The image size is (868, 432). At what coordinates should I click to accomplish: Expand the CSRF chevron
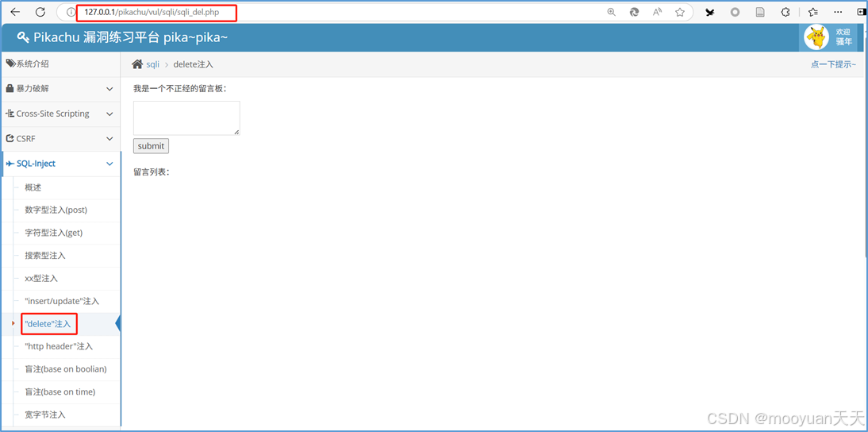pos(109,138)
